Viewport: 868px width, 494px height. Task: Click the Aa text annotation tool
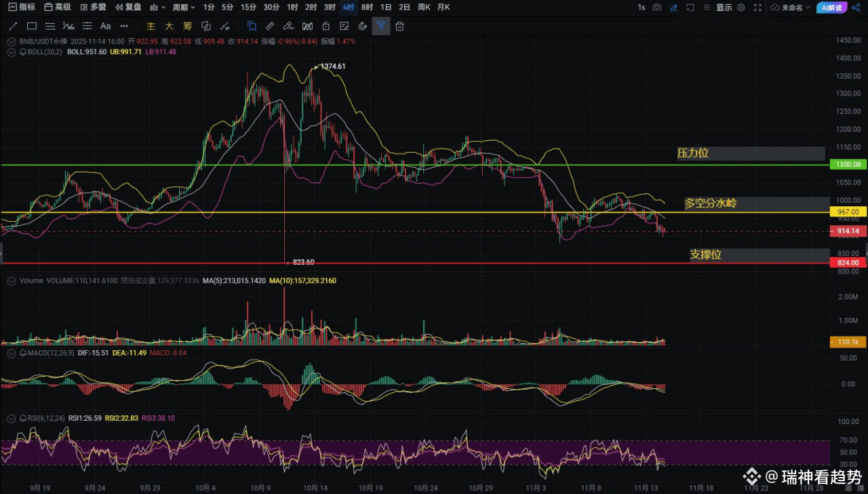tap(105, 26)
